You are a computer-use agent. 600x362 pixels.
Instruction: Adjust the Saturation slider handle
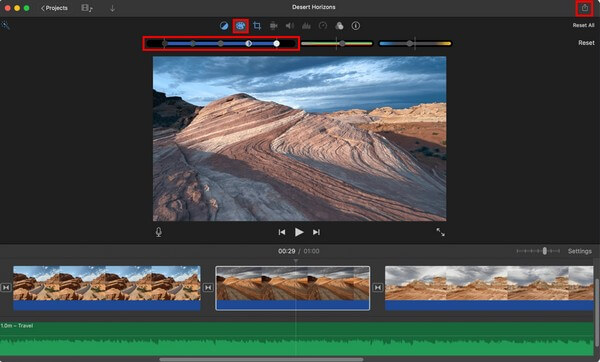(342, 44)
